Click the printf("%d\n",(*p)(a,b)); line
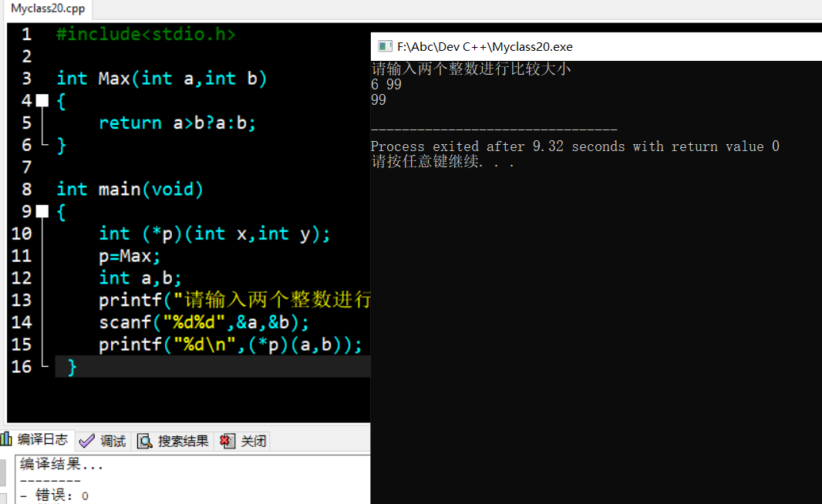822x504 pixels. (230, 344)
